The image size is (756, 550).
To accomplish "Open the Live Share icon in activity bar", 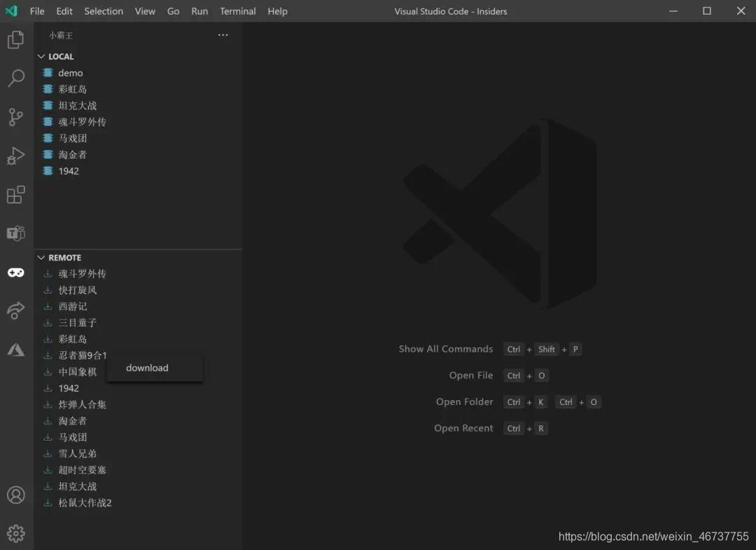I will click(16, 310).
